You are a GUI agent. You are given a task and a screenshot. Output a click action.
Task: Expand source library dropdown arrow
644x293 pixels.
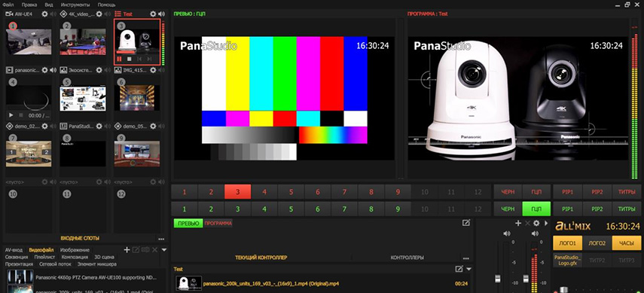pyautogui.click(x=164, y=250)
